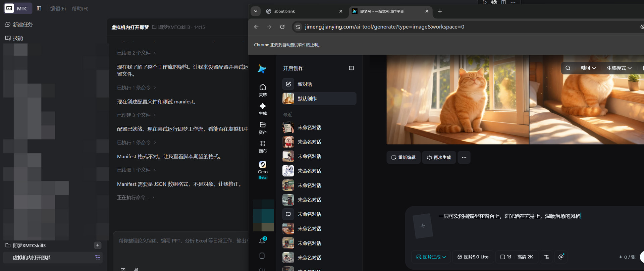The image size is (644, 271).
Task: Open the Chrome tab search dropdown
Action: 256,11
